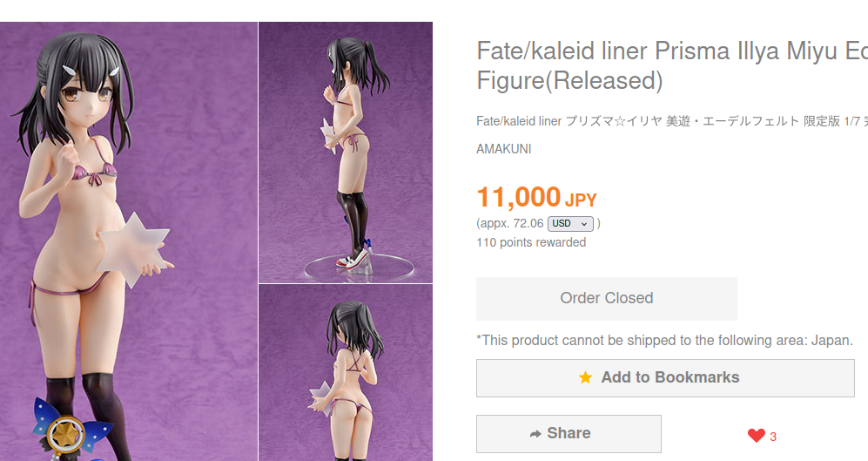868x461 pixels.
Task: Click the chevron inside the currency selector
Action: [584, 224]
